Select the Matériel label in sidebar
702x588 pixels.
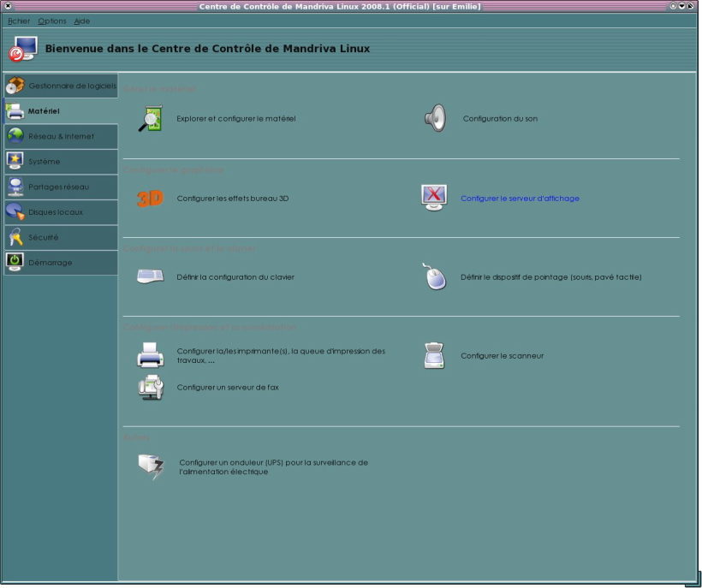[44, 111]
